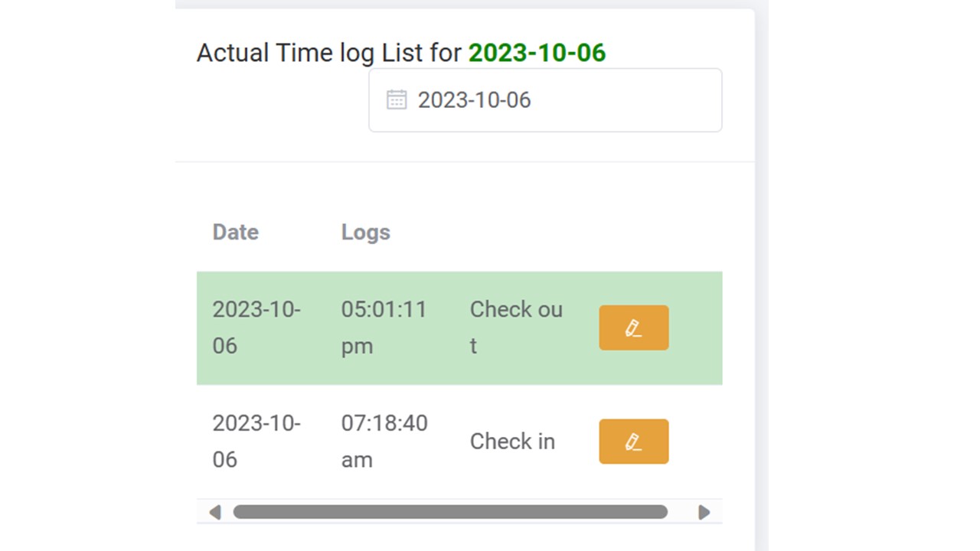
Task: Edit the Check out log entry
Action: tap(633, 328)
